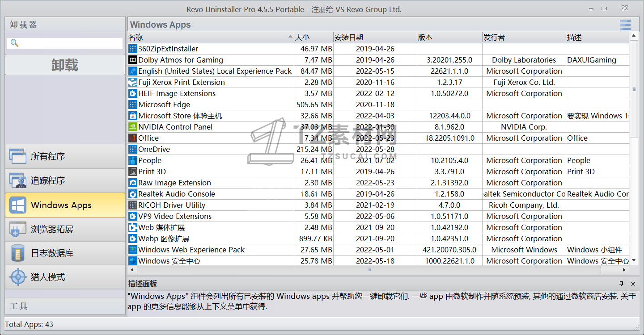Click the Office app icon

click(x=132, y=138)
